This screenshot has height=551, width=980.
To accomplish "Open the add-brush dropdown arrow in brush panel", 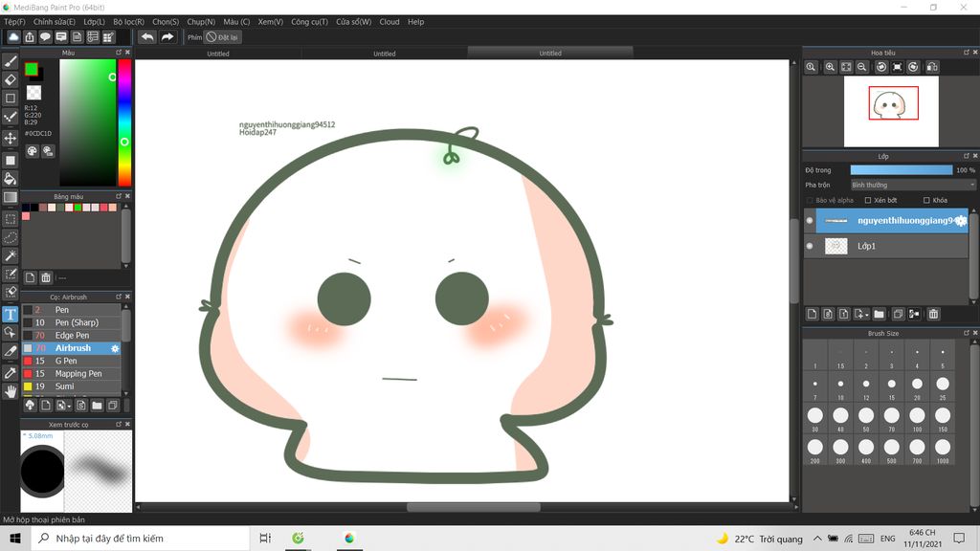I will (x=69, y=407).
